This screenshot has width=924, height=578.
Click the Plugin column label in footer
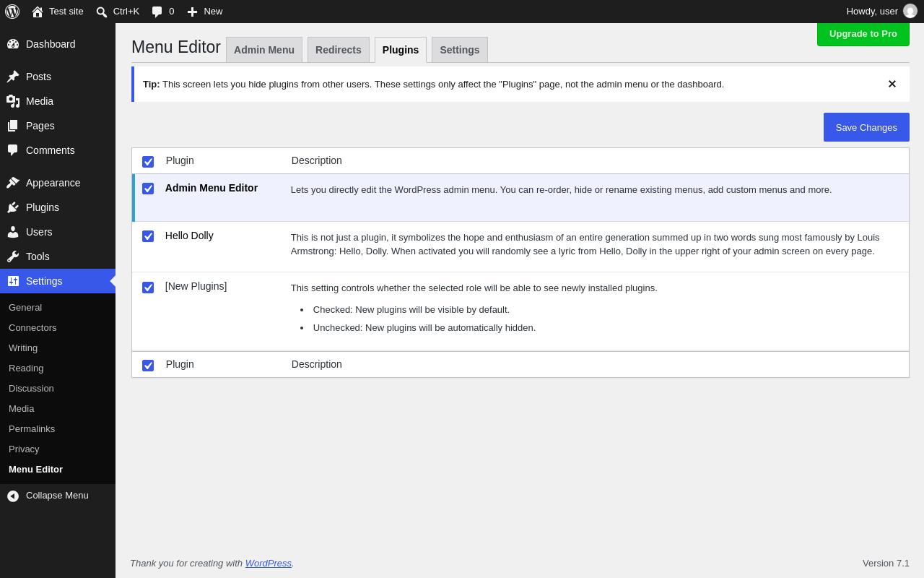[180, 364]
